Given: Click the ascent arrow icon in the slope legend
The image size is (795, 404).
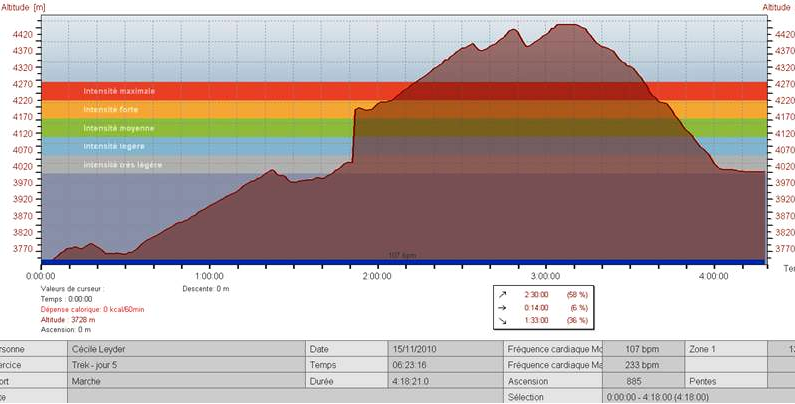Looking at the screenshot, I should pos(502,295).
